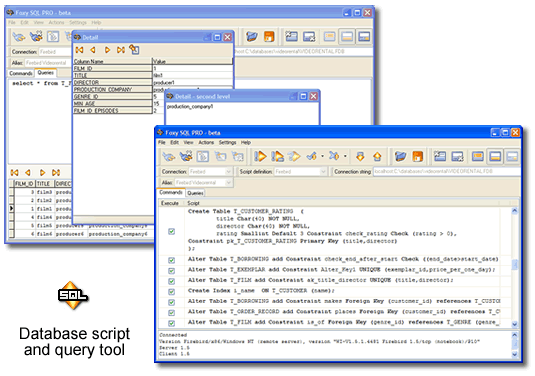The image size is (535, 376).
Task: Select film6 row in back window grid
Action: (x=82, y=234)
